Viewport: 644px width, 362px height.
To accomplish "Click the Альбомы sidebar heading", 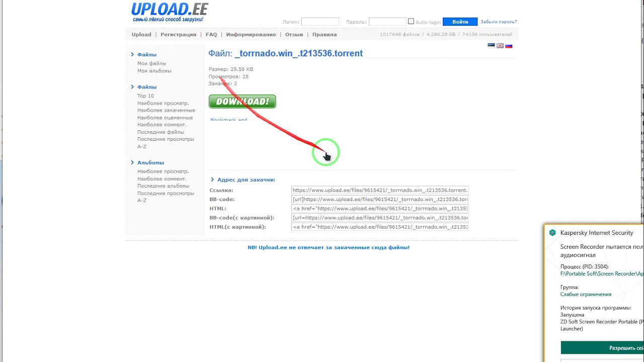I will point(150,163).
